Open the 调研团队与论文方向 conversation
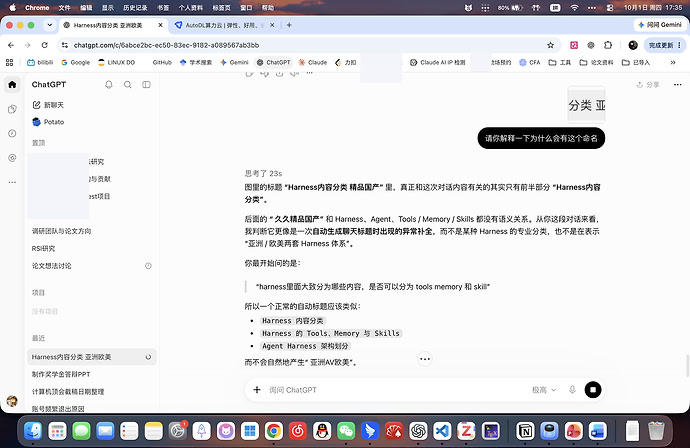 61,231
